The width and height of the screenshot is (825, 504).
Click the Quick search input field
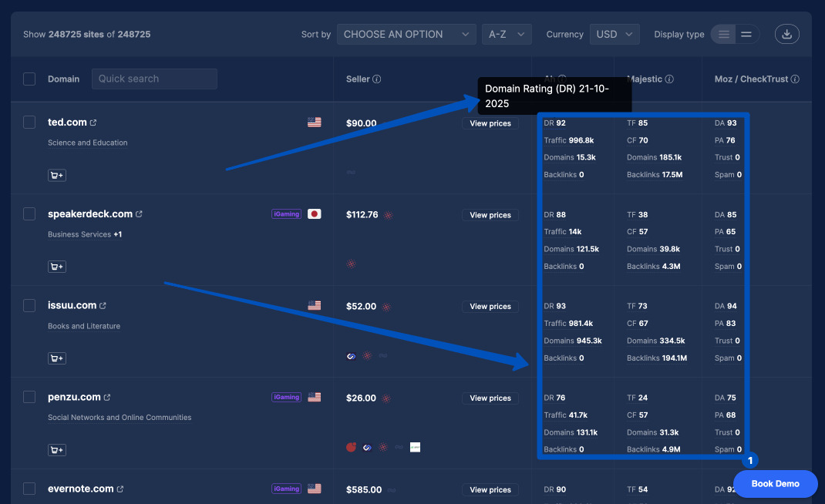(x=154, y=79)
